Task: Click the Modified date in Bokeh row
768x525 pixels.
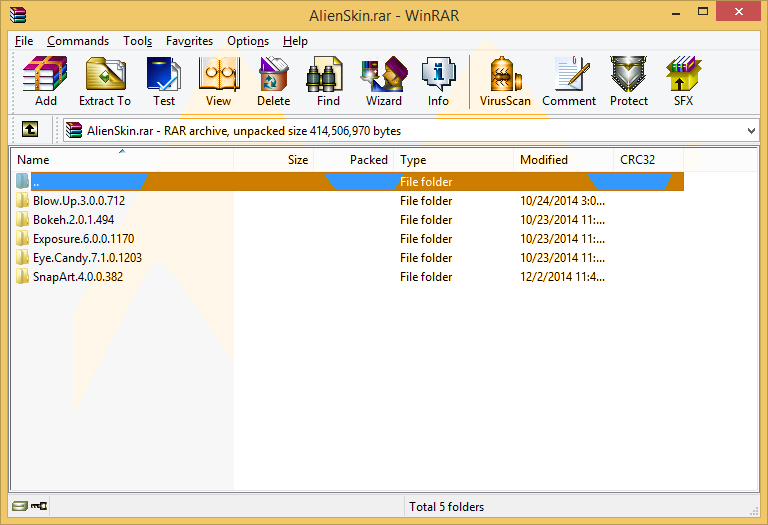Action: click(x=562, y=220)
